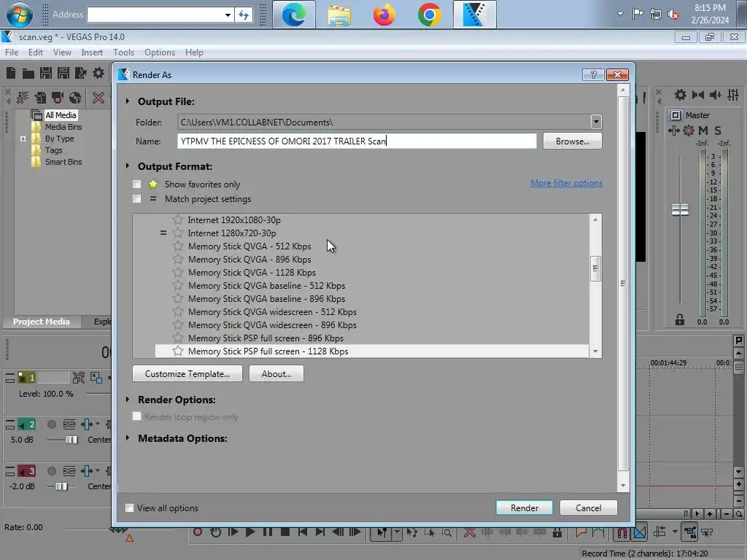The width and height of the screenshot is (747, 560).
Task: Click the Open Project folder icon
Action: tap(28, 73)
